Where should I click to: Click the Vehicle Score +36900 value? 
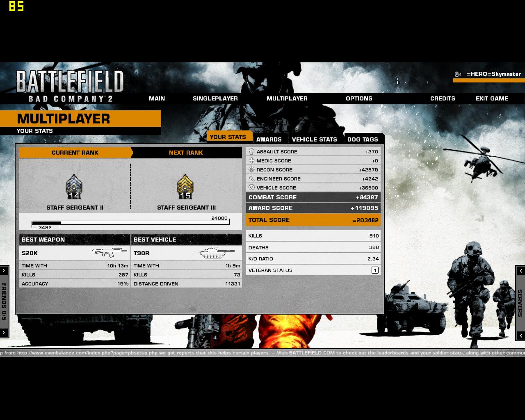(x=368, y=188)
